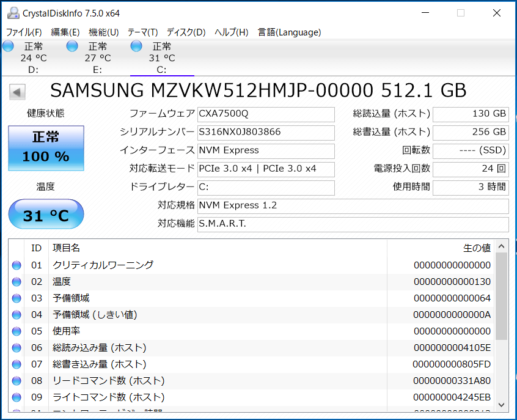Click total host reads value 130 GB
The width and height of the screenshot is (517, 420).
click(x=471, y=114)
